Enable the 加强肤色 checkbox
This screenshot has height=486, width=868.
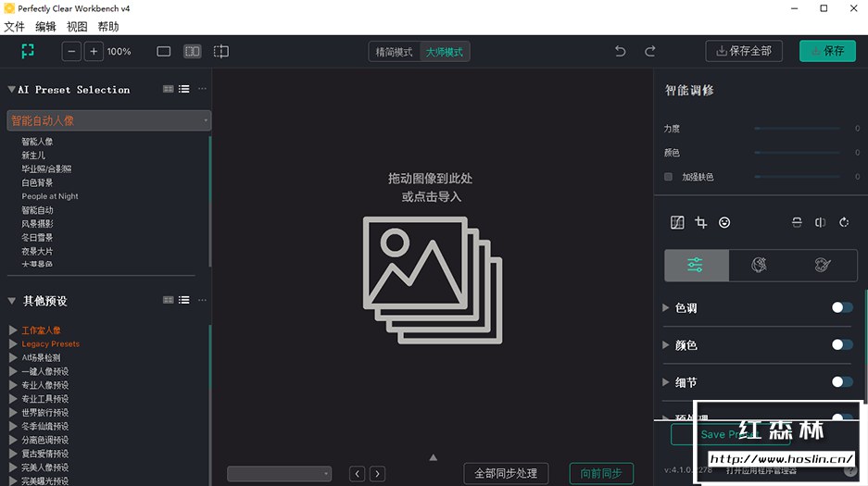click(668, 177)
